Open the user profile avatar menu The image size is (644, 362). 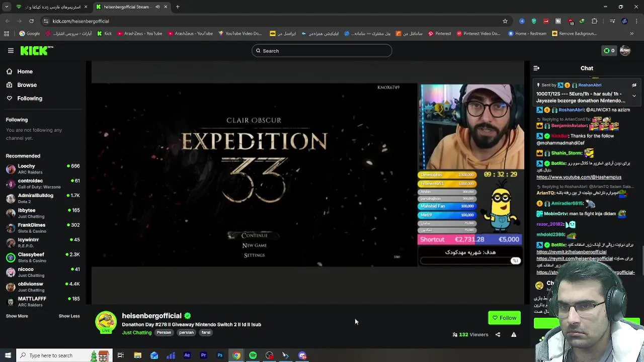pos(625,51)
